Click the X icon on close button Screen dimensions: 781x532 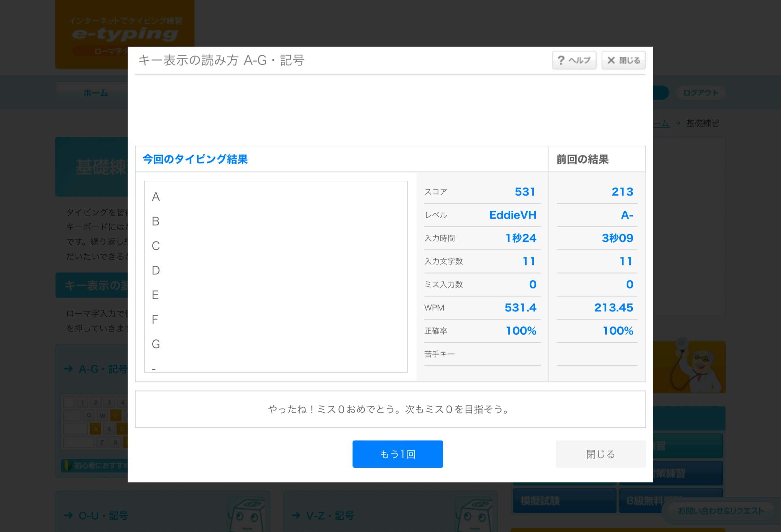pos(611,60)
